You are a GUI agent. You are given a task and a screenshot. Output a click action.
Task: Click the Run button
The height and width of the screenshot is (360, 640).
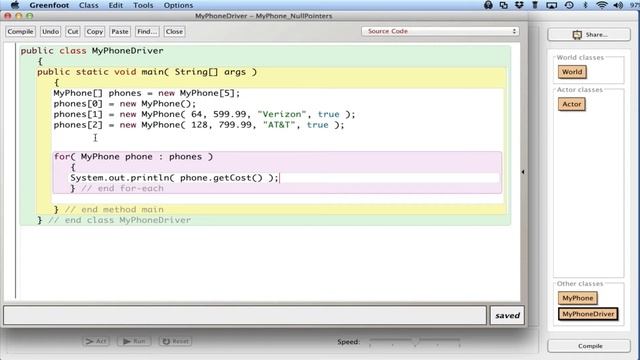pyautogui.click(x=134, y=341)
